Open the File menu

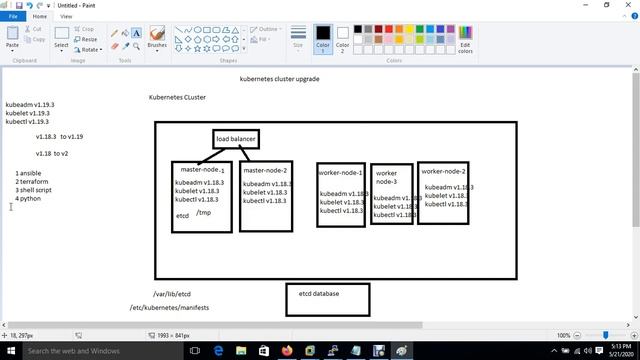13,16
